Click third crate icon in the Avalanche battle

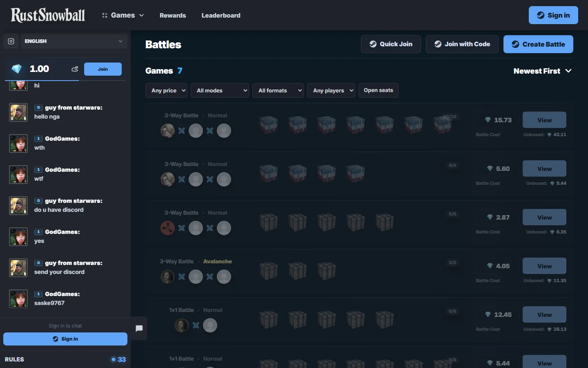click(326, 271)
